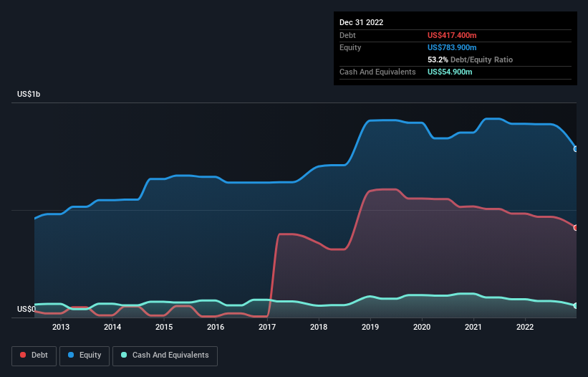This screenshot has width=588, height=377.
Task: Click the 2014 x-axis label
Action: tap(112, 327)
